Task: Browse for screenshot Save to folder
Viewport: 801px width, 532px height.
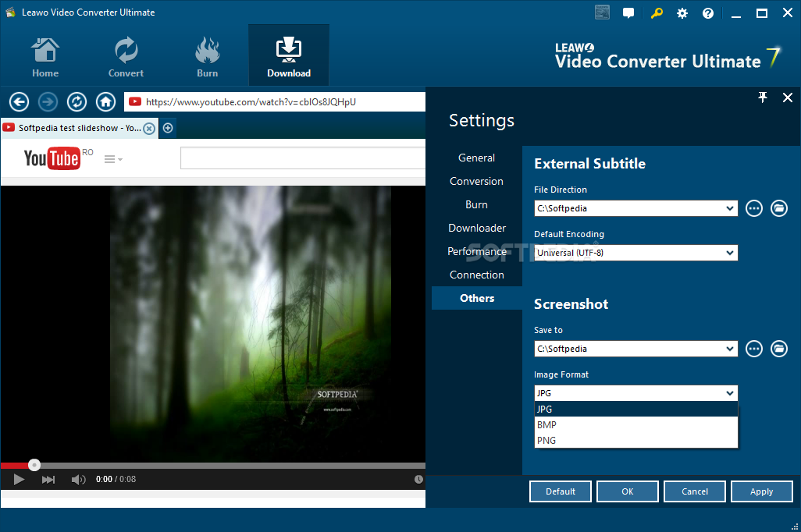Action: (754, 349)
